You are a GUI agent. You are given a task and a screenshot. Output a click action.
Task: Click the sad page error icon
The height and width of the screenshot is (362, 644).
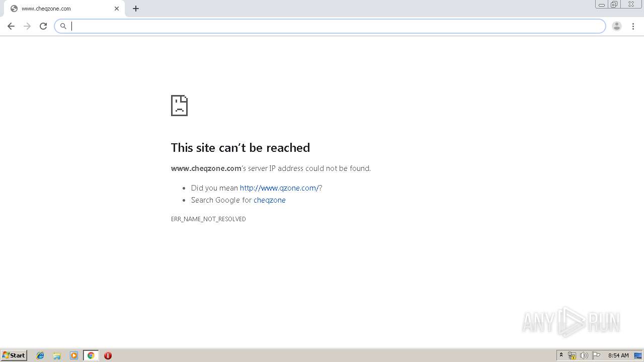179,106
